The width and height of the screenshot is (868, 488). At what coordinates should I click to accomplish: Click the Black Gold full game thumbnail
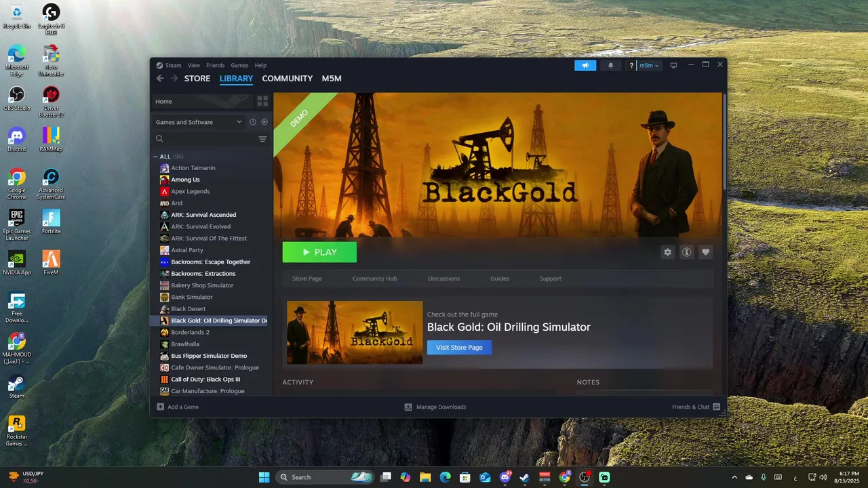[x=355, y=333]
